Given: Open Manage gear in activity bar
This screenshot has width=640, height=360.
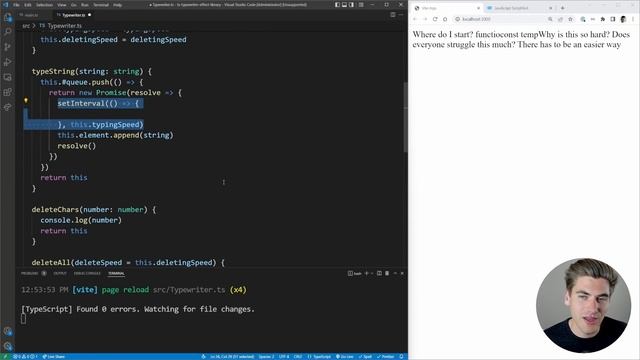Looking at the screenshot, I should click(7, 346).
